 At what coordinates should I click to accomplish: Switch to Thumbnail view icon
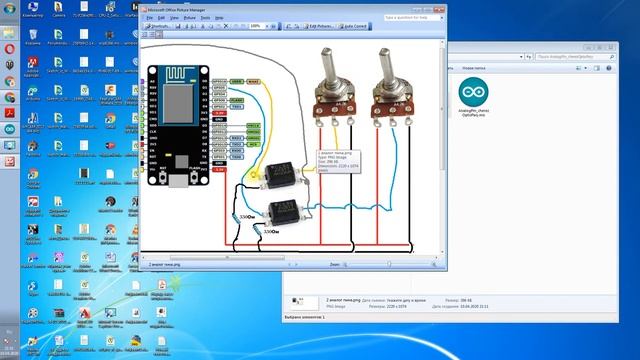pos(145,35)
